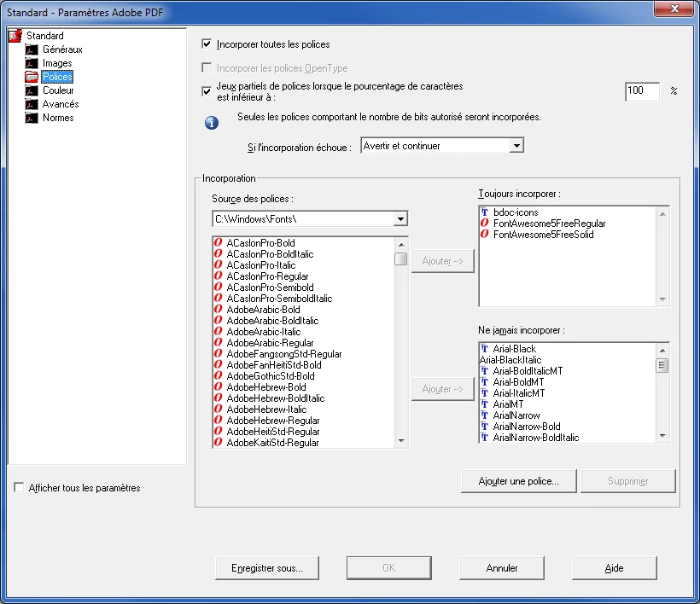
Task: Enable Afficher tous les paramètres
Action: (19, 488)
